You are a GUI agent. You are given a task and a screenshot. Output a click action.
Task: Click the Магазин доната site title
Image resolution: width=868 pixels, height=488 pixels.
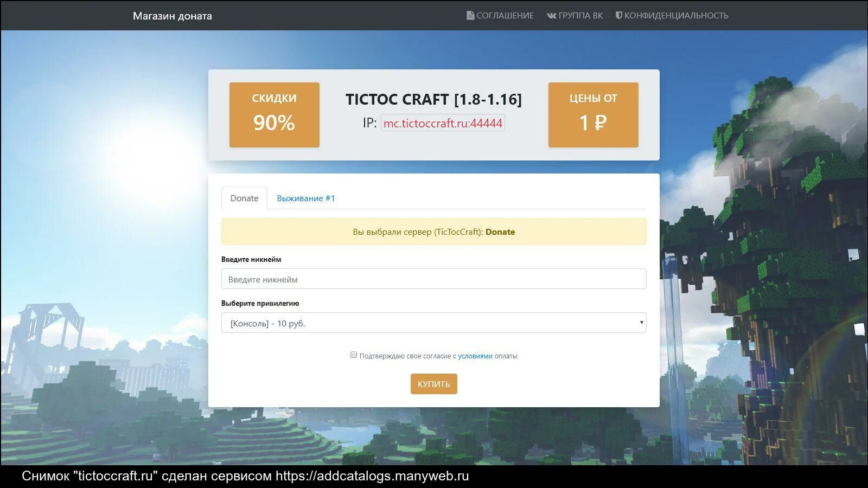(x=173, y=16)
